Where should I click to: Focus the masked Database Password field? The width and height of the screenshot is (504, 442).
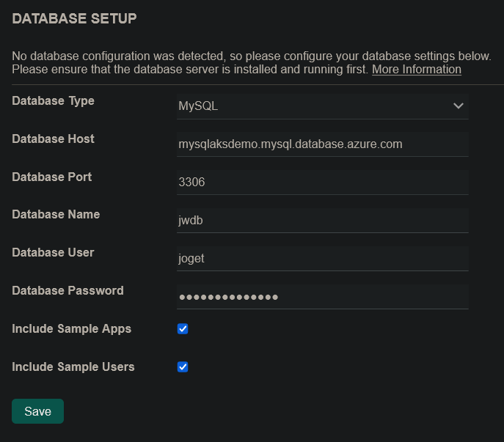tap(322, 296)
